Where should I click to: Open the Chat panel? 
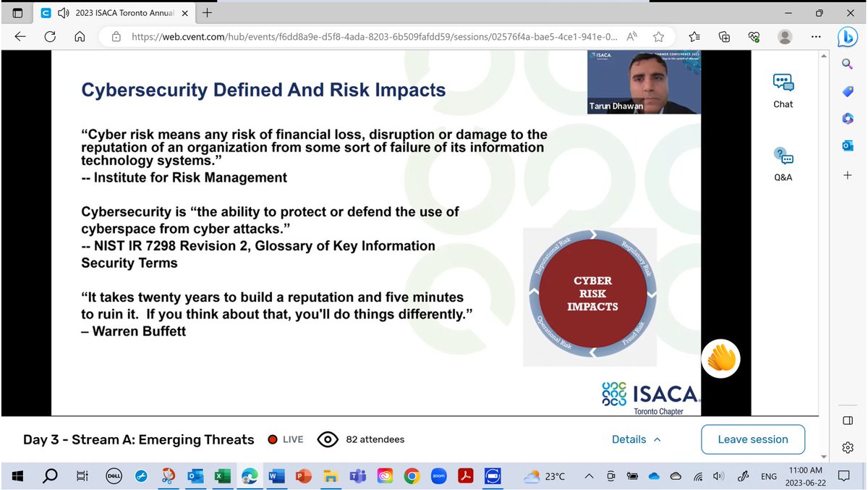783,90
